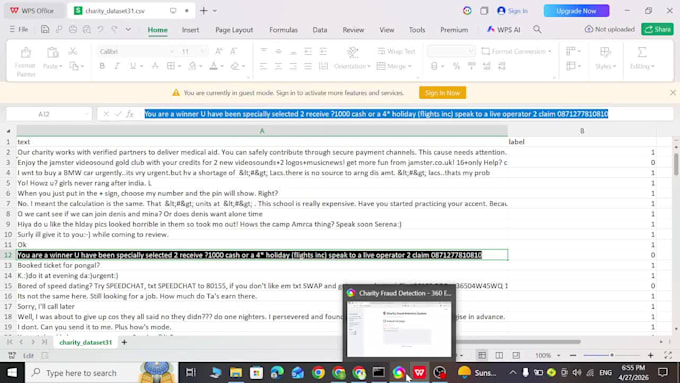Switch to the Insert tab
The width and height of the screenshot is (680, 383).
click(190, 29)
